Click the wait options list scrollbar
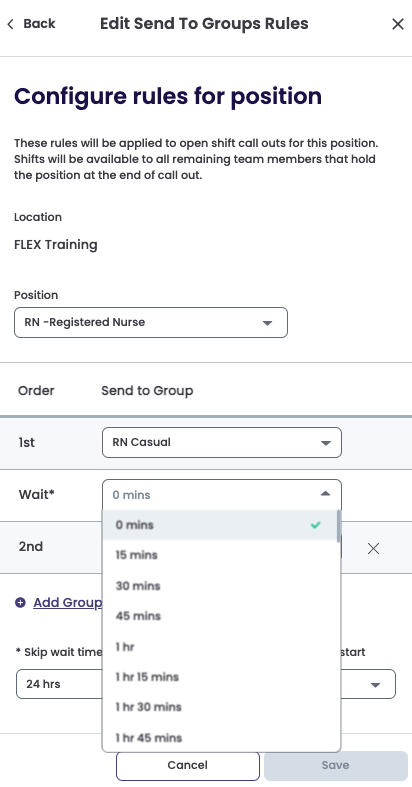The height and width of the screenshot is (787, 412). (339, 527)
